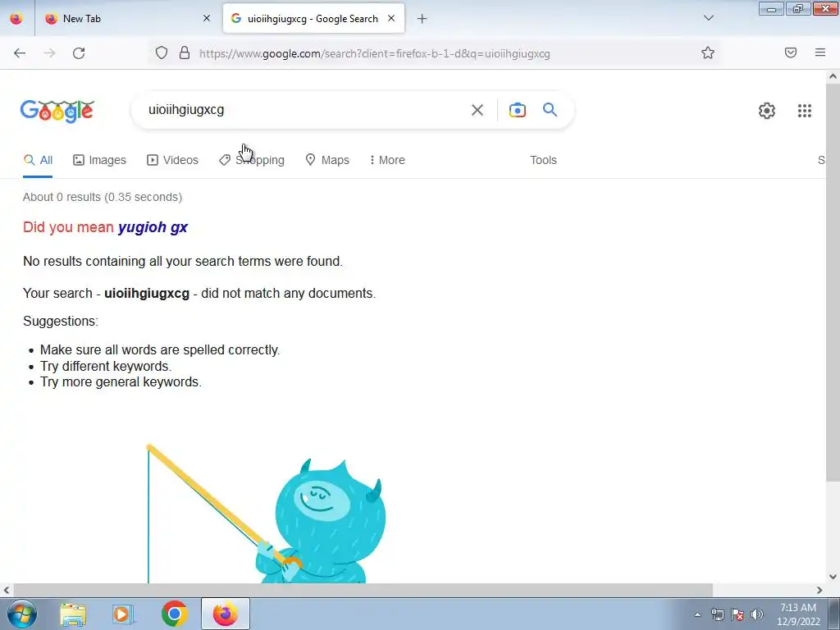
Task: Open the Google apps grid icon
Action: point(804,111)
